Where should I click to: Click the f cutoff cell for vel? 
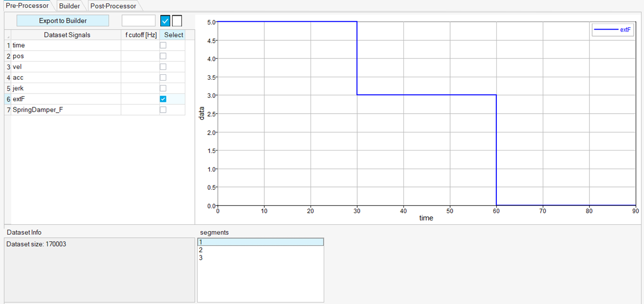(x=140, y=67)
